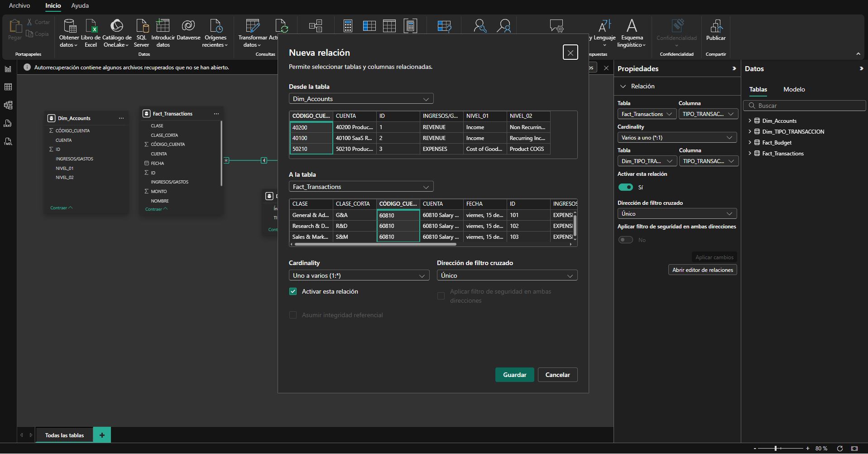
Task: Click zoom in plus button
Action: coord(808,448)
